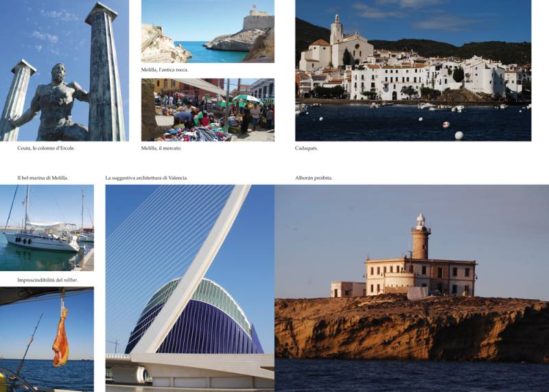The height and width of the screenshot is (392, 549).
Task: Click the "Melilla, il mercato." caption
Action: (x=161, y=148)
